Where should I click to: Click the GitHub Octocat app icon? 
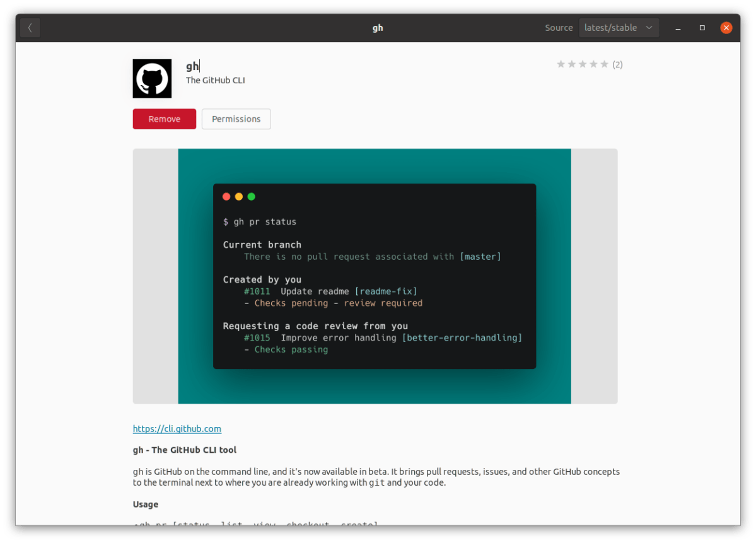[x=152, y=79]
